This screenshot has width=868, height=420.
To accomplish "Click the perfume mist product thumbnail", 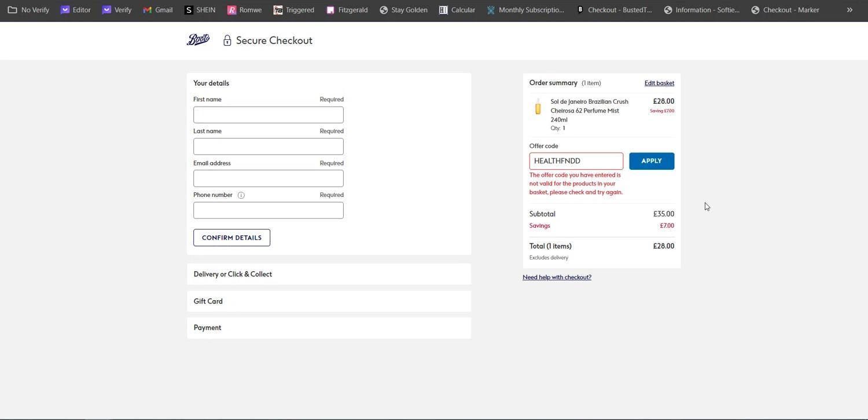I will [x=538, y=107].
